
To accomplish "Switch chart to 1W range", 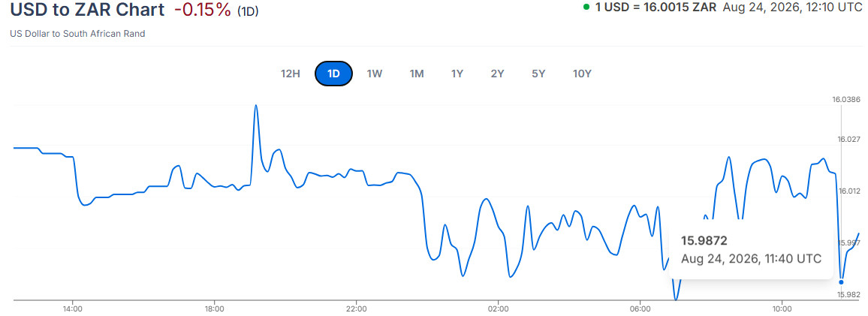I will (x=375, y=74).
